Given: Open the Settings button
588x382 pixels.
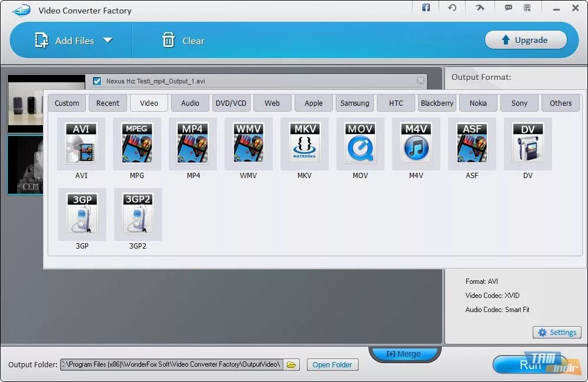Looking at the screenshot, I should (x=557, y=332).
